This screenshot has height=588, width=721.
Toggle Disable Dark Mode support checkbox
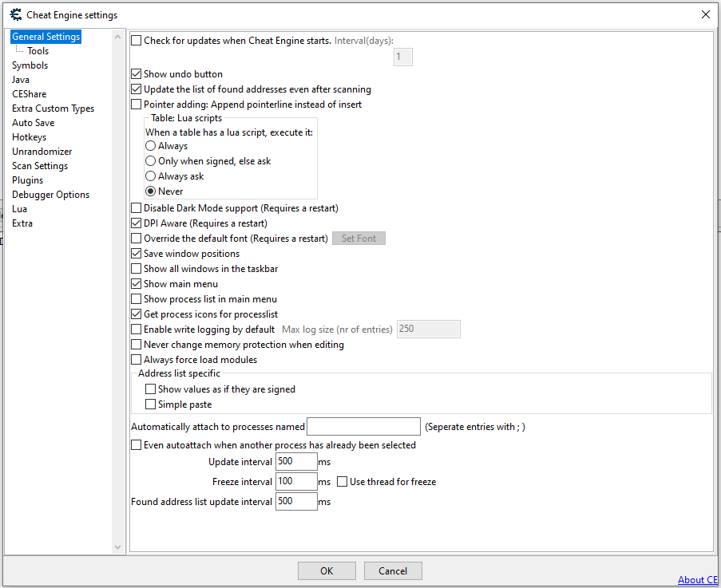(x=136, y=208)
